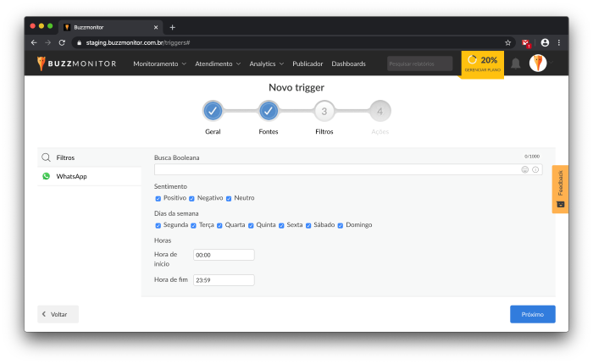Screen dimensions: 593x364
Task: Click the emoji icon in Busca Booleana
Action: click(x=525, y=169)
